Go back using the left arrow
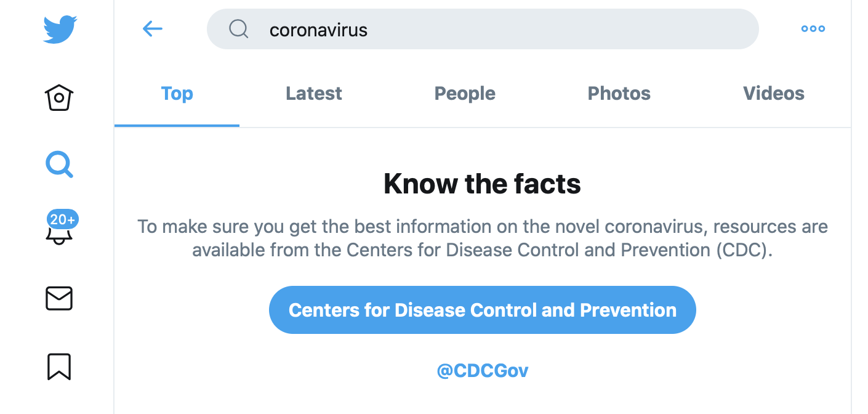Screen dimensions: 868x414 pos(152,28)
